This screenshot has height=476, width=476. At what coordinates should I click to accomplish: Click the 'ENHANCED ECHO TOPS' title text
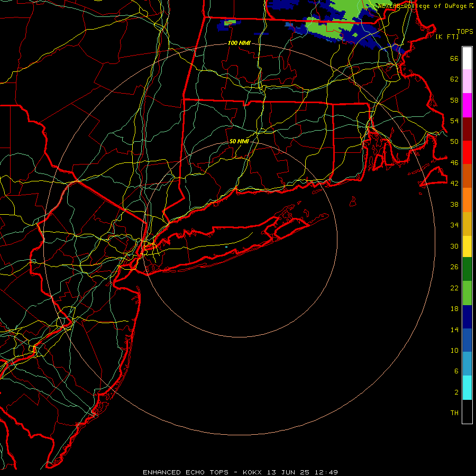tap(186, 472)
